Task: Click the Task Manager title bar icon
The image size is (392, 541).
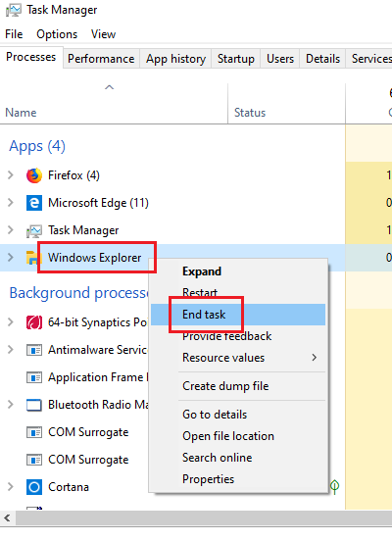Action: pyautogui.click(x=14, y=10)
